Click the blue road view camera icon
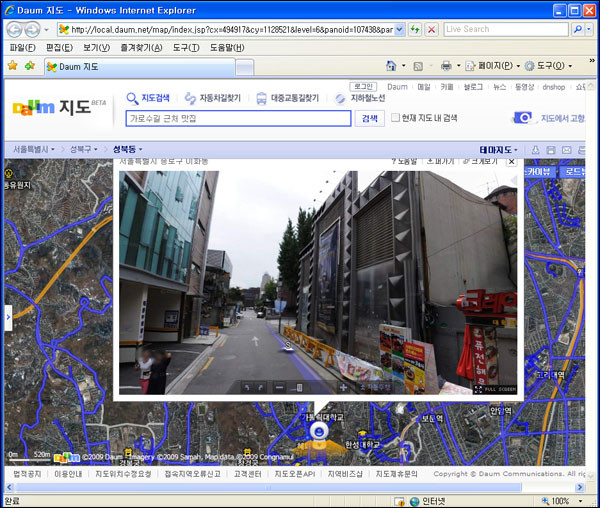Screen dimensions: 600x508 click(x=523, y=118)
